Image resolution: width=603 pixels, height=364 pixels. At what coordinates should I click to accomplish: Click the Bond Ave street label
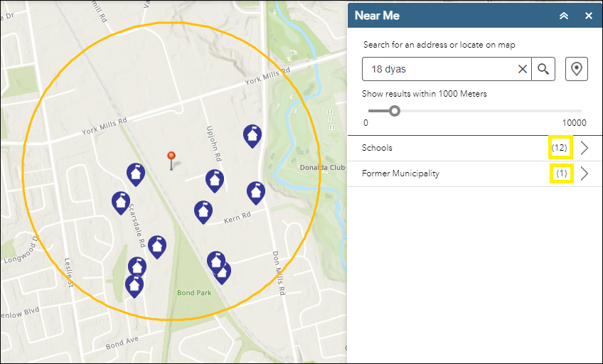[x=122, y=343]
